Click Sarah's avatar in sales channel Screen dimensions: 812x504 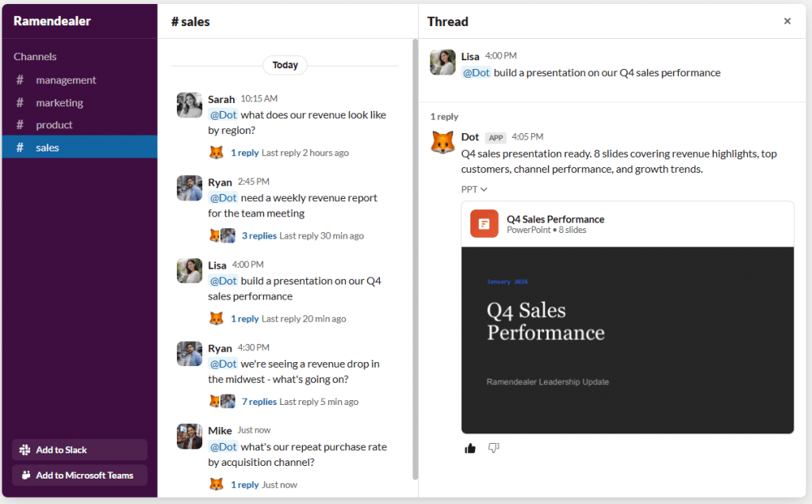coord(189,105)
